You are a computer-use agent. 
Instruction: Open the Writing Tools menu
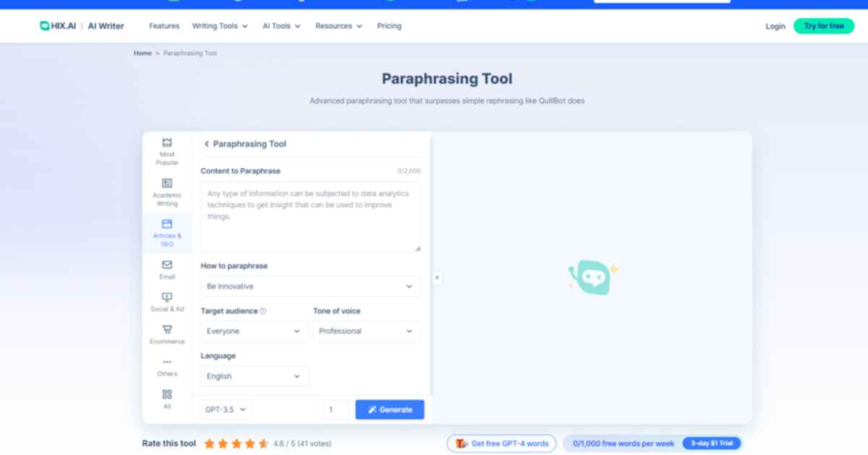tap(220, 26)
